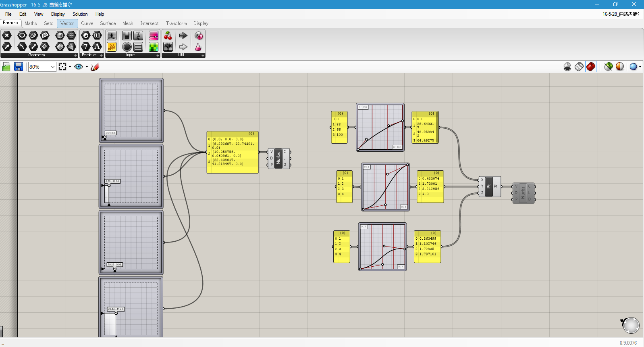
Task: Select the sketch pen tool icon
Action: tap(95, 67)
